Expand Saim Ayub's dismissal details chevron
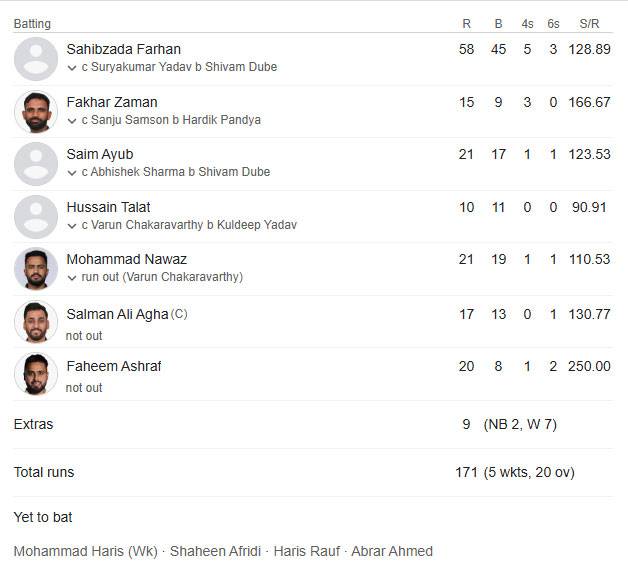 click(x=72, y=173)
